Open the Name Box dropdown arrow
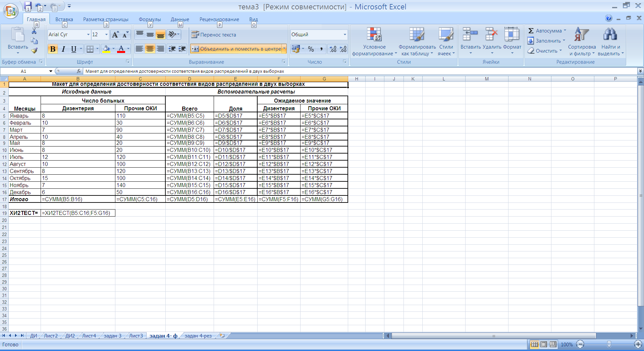 [51, 71]
